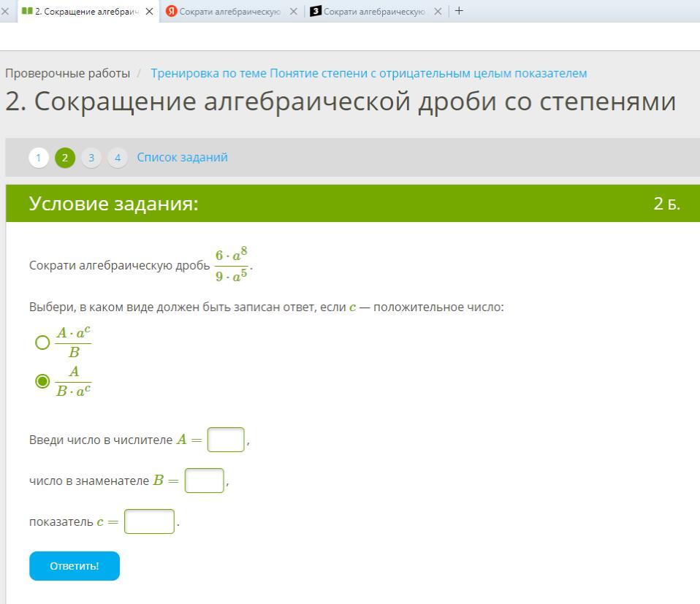Open the Список заданий link
The image size is (700, 604).
click(x=182, y=157)
